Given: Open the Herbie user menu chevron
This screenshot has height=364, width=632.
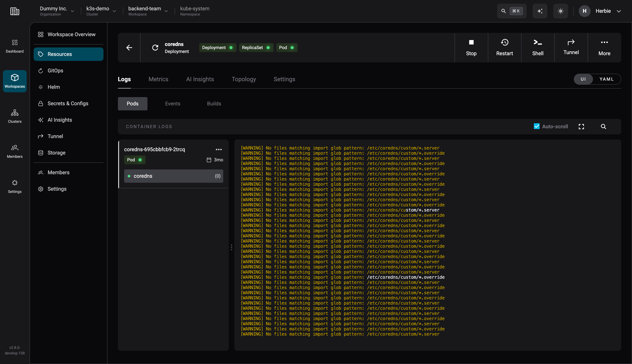Looking at the screenshot, I should point(619,11).
